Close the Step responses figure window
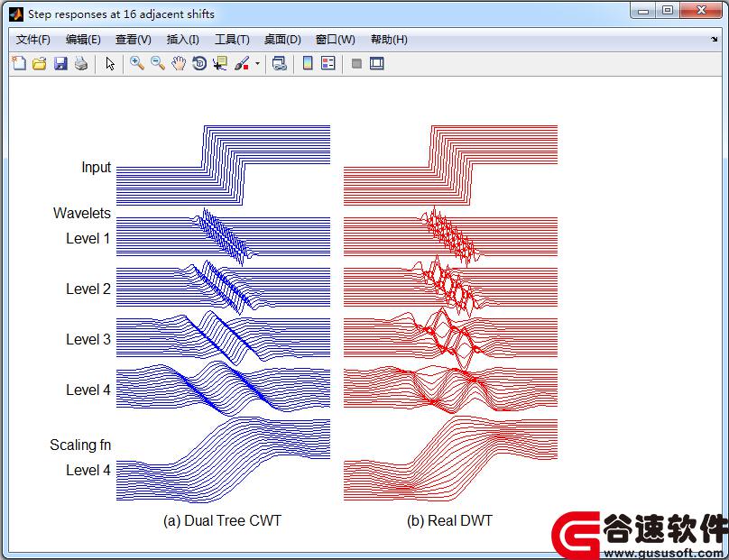 (x=702, y=11)
